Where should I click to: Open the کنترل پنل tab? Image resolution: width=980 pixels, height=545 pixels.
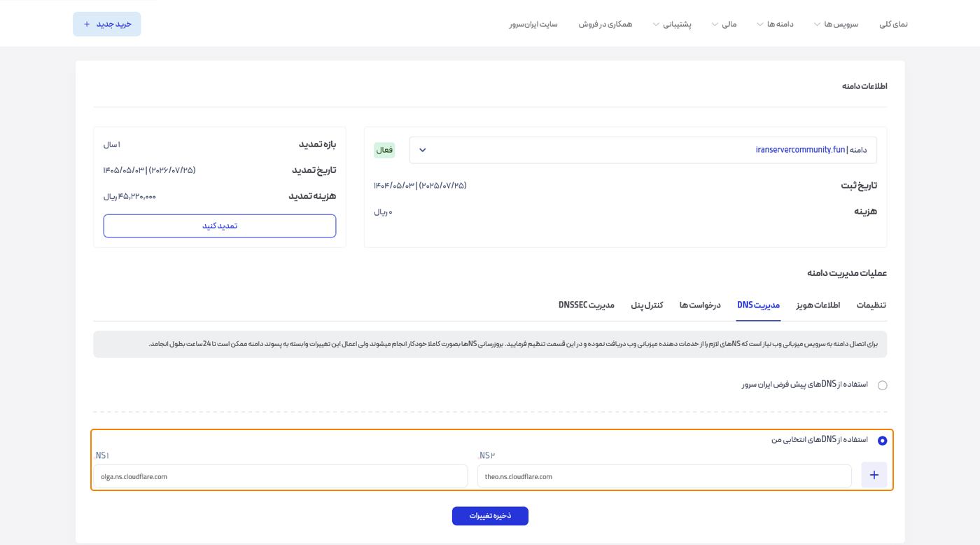(x=647, y=305)
